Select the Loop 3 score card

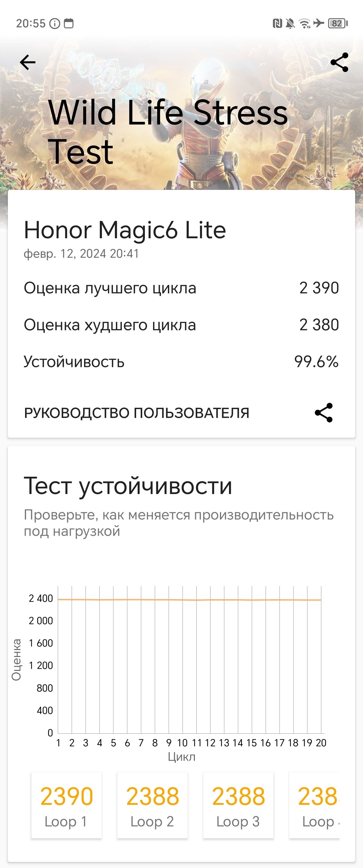238,805
